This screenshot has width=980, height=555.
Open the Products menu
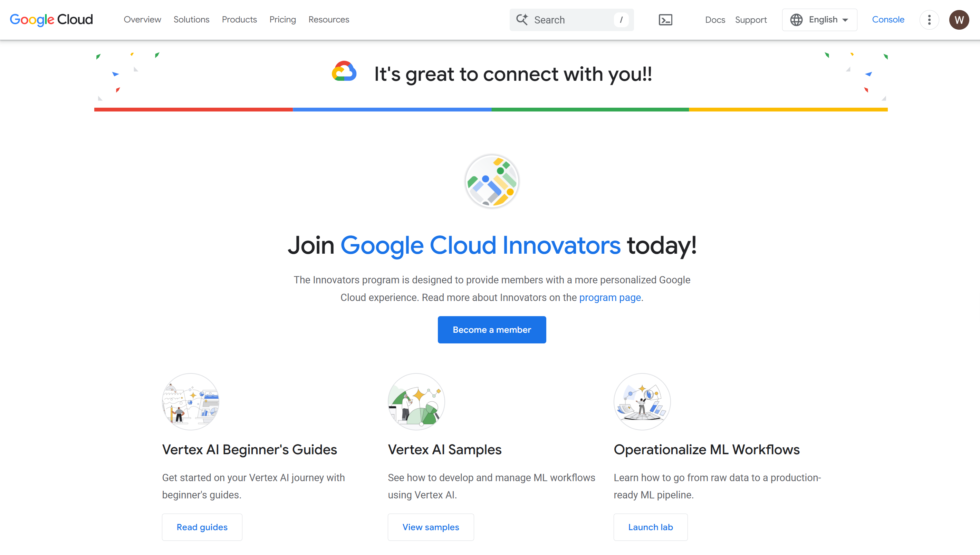point(239,19)
